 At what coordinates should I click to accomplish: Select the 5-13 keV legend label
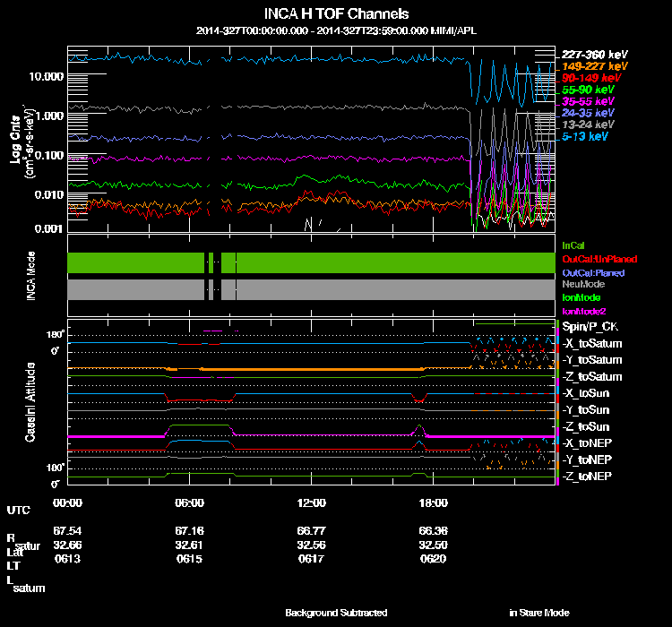(586, 136)
